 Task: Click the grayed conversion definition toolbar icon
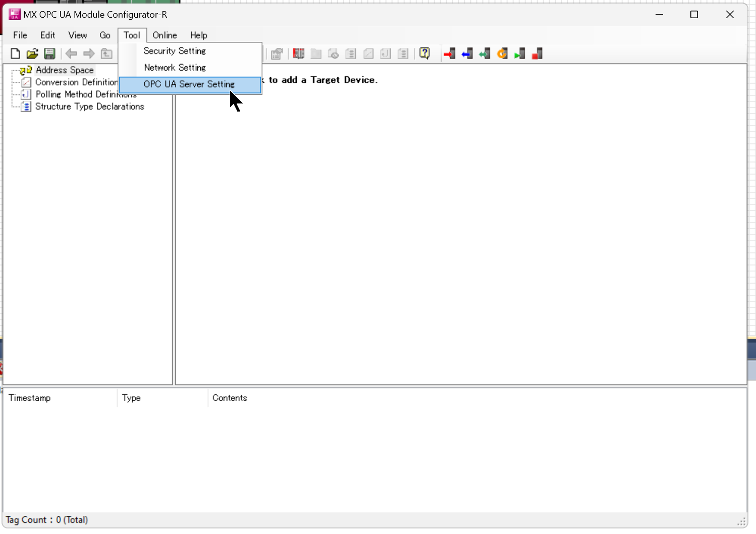click(368, 54)
